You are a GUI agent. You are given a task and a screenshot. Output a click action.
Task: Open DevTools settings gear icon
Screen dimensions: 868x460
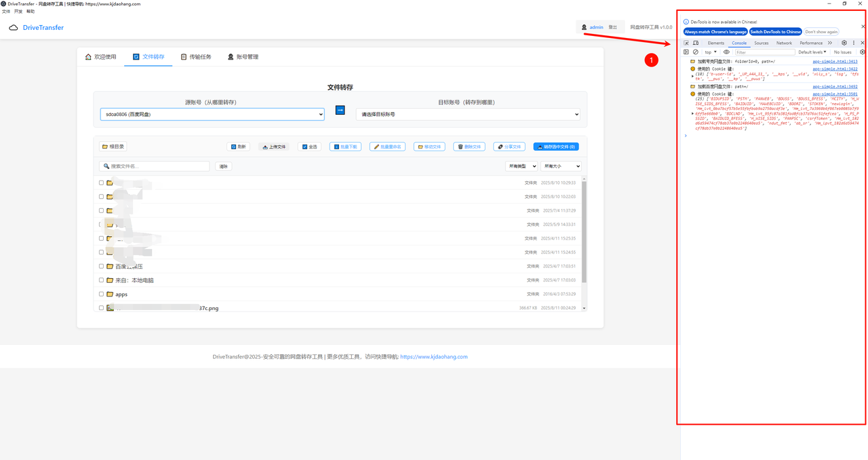pyautogui.click(x=844, y=43)
